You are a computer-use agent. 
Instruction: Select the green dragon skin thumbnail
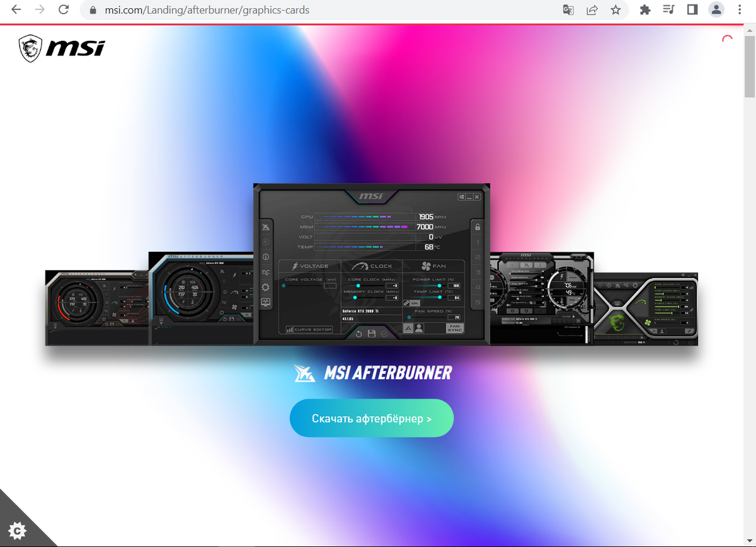pyautogui.click(x=646, y=309)
